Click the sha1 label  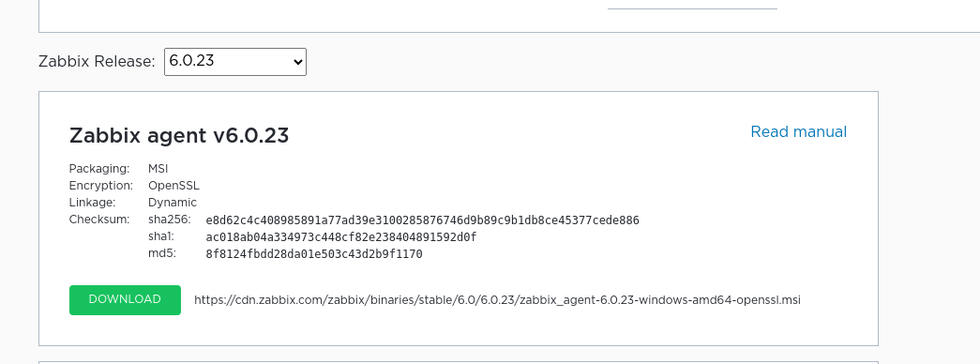[x=161, y=236]
